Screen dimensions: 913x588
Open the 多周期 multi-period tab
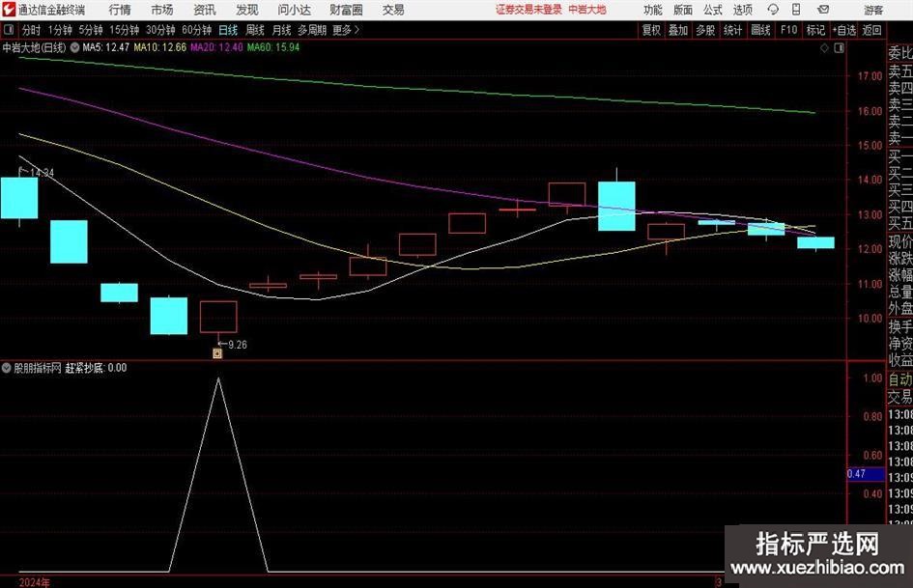pyautogui.click(x=312, y=30)
